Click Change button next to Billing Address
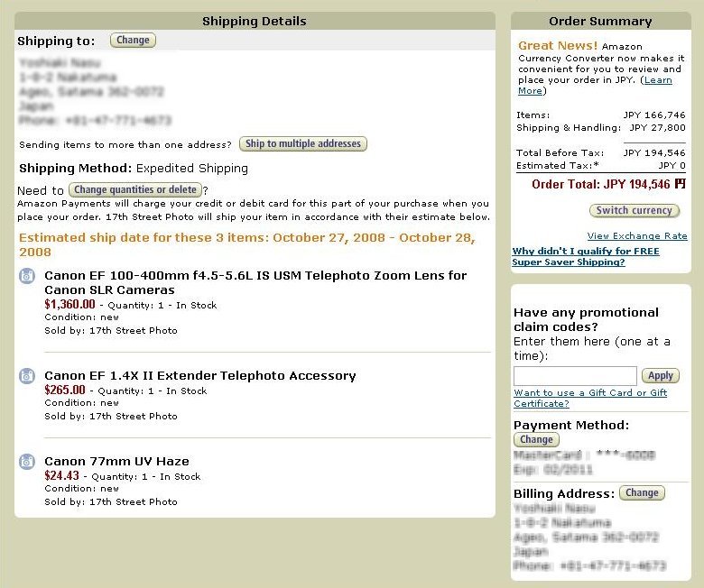Screen dimensions: 704x588 tap(642, 492)
